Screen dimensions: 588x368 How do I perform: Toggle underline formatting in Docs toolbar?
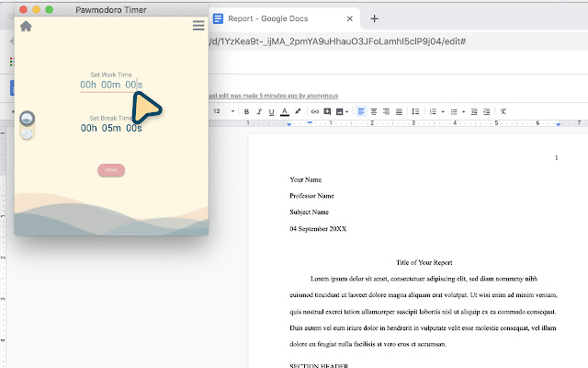(272, 111)
